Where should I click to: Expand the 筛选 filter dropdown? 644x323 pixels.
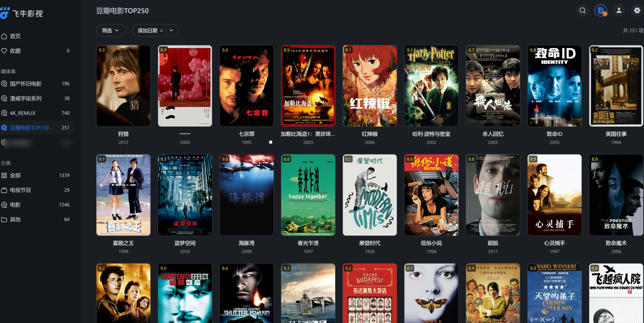[x=111, y=30]
